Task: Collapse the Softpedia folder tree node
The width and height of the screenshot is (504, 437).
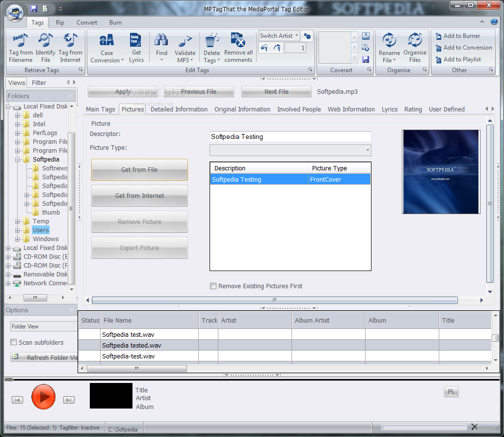Action: tap(17, 160)
